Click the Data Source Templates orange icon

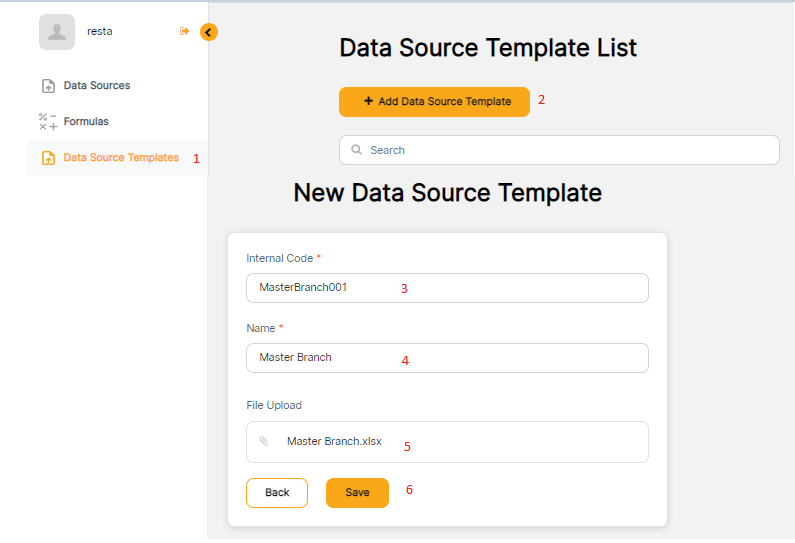click(48, 158)
